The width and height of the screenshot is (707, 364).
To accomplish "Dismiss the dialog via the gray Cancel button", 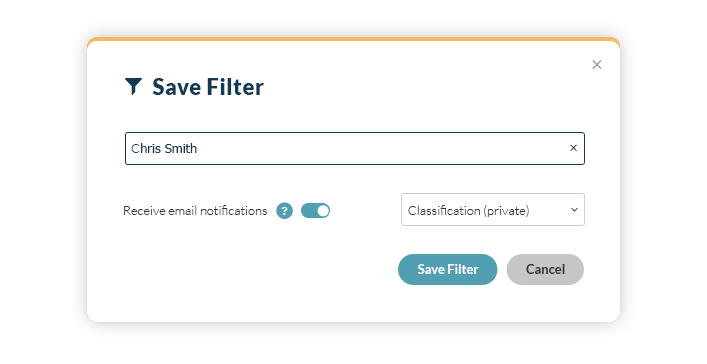I will coord(545,269).
